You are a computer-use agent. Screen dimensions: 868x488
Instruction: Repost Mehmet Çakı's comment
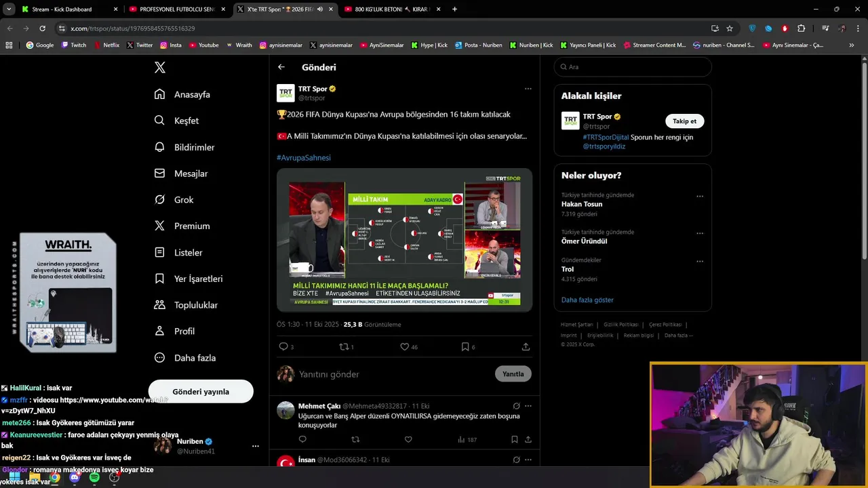click(355, 439)
